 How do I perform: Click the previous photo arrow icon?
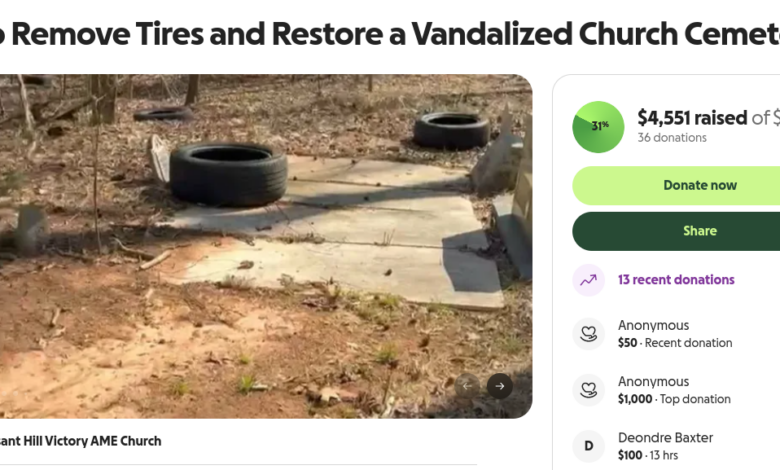(x=467, y=386)
